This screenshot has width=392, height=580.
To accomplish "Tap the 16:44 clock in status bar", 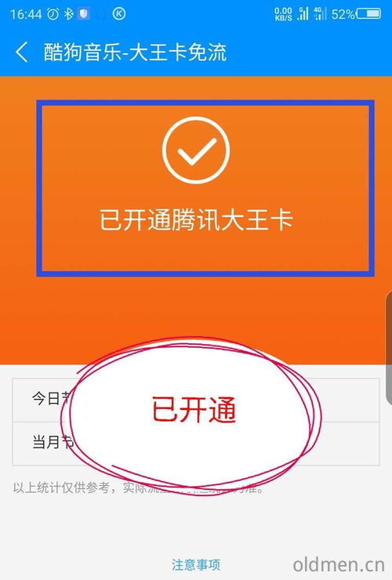I will click(26, 14).
